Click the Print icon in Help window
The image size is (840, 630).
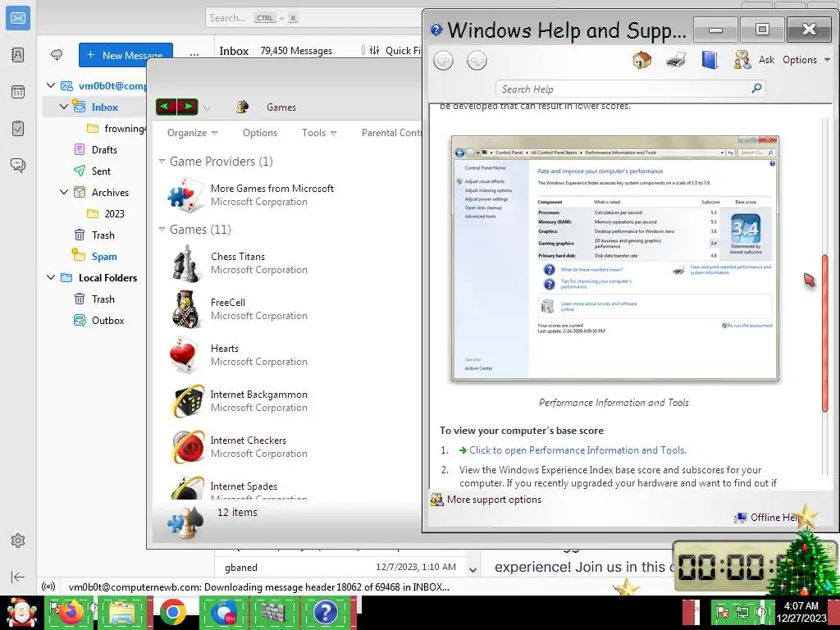point(676,59)
